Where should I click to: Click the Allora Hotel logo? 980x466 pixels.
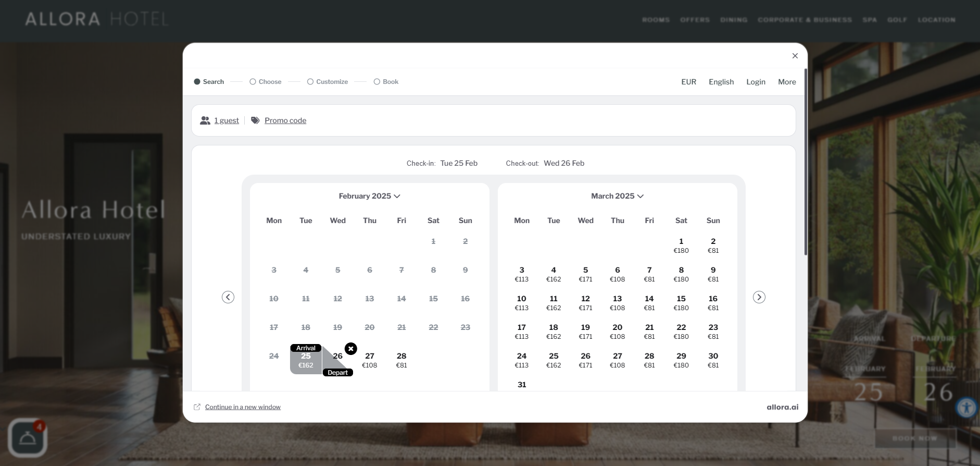tap(97, 20)
